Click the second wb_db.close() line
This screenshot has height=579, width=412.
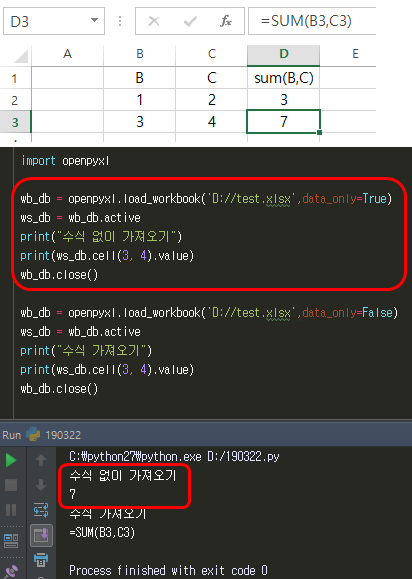point(59,388)
